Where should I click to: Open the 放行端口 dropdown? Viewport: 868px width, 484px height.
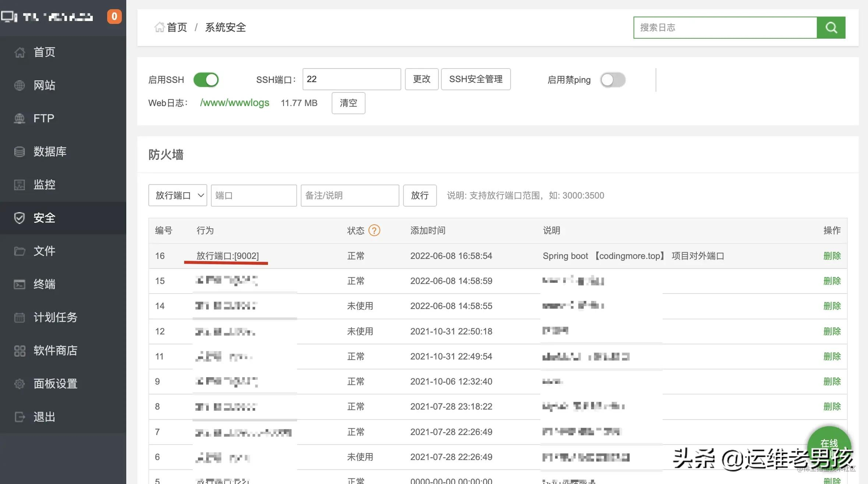[x=177, y=195]
